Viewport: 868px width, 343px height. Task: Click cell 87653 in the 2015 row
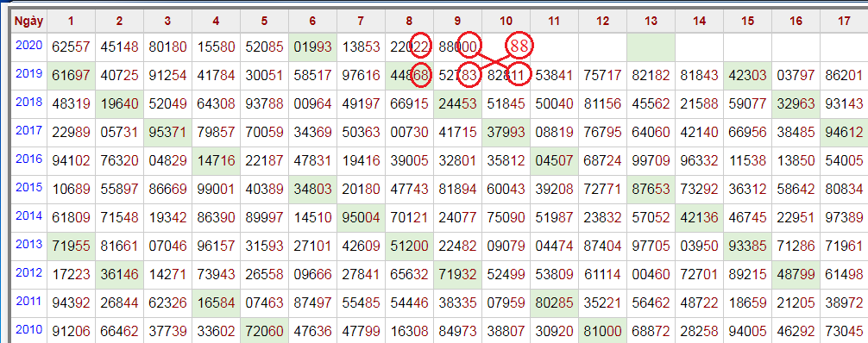click(x=651, y=190)
